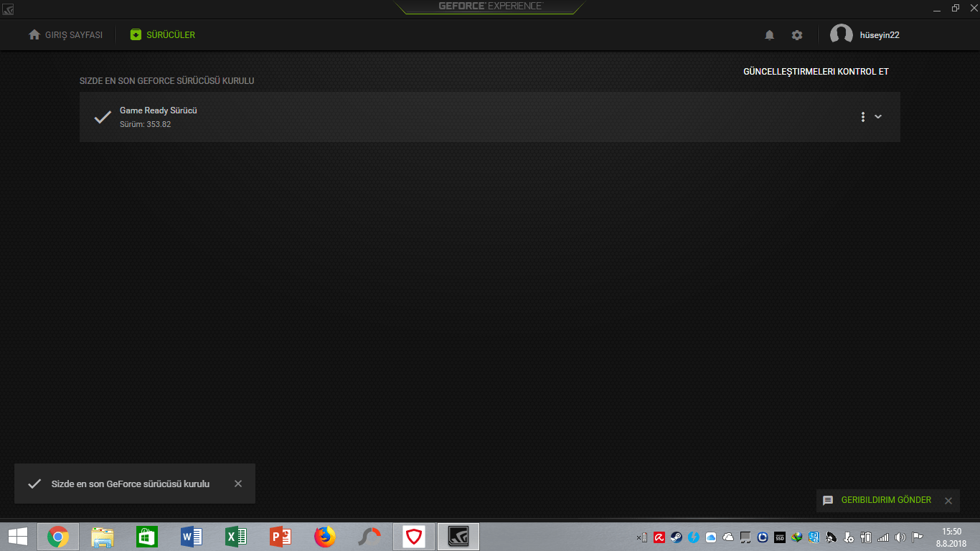Click Geribildirim Gönder feedback button

[x=886, y=500]
